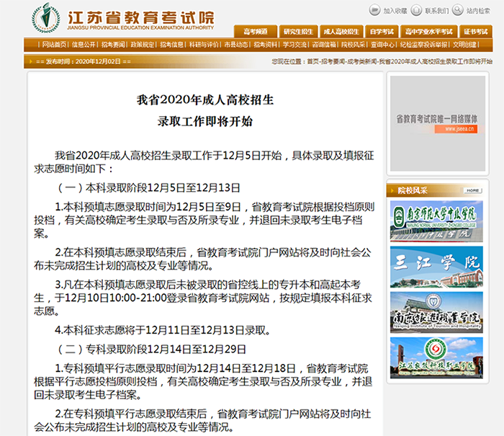The height and width of the screenshot is (436, 504).
Task: Open 信息公开 in the navigation bar
Action: pos(84,45)
